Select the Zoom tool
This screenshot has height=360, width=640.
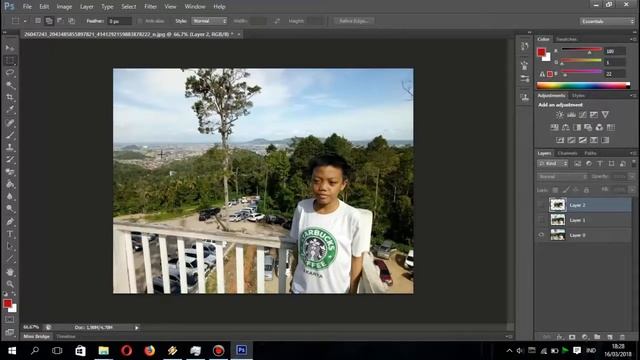point(10,284)
